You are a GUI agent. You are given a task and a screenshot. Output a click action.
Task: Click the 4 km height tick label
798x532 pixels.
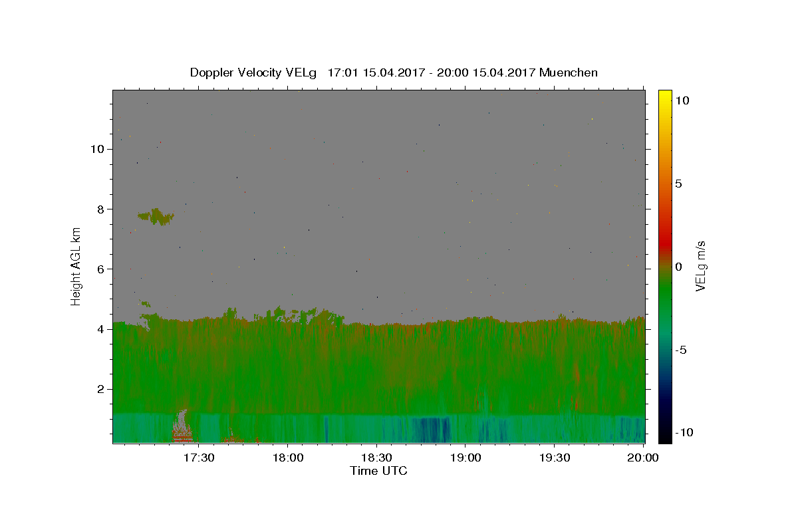click(x=100, y=329)
